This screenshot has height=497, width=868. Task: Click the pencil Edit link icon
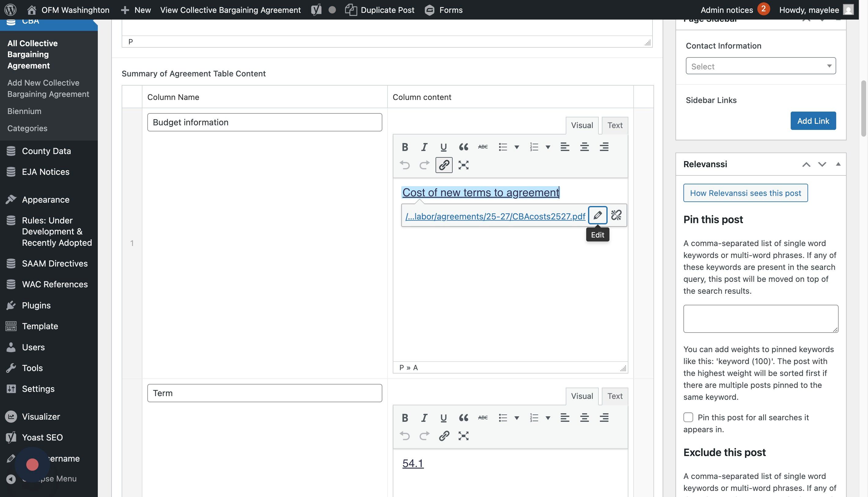pyautogui.click(x=597, y=215)
